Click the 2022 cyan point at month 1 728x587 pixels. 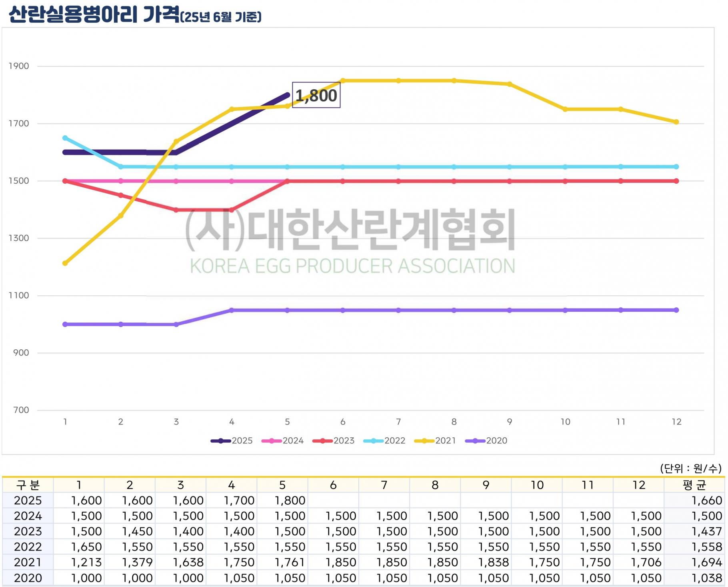(65, 138)
